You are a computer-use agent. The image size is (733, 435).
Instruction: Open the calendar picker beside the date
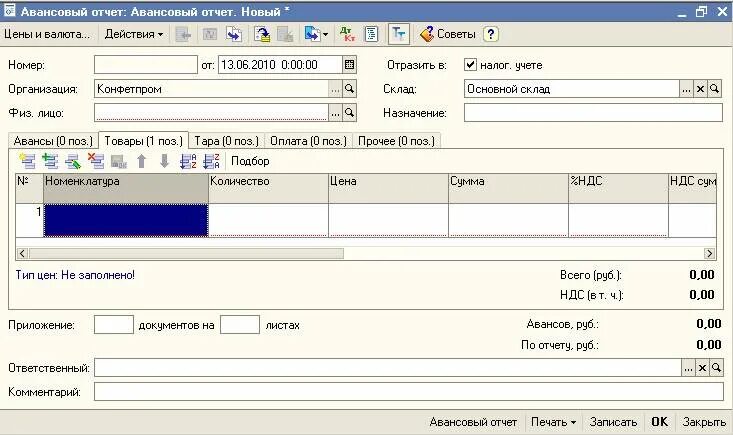(349, 65)
